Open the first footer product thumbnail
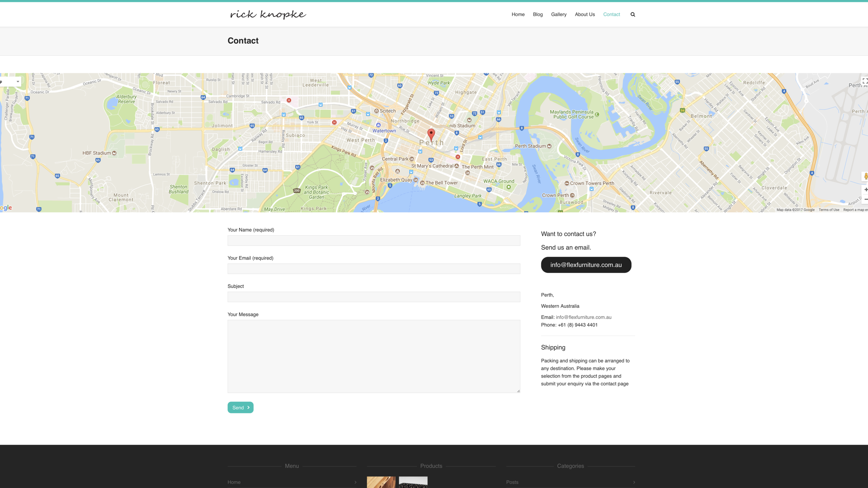Viewport: 868px width, 488px height. (381, 482)
